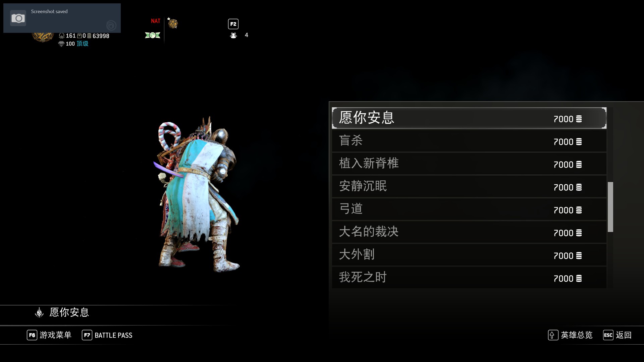Click the ESC key icon
The image size is (644, 362).
click(x=608, y=335)
